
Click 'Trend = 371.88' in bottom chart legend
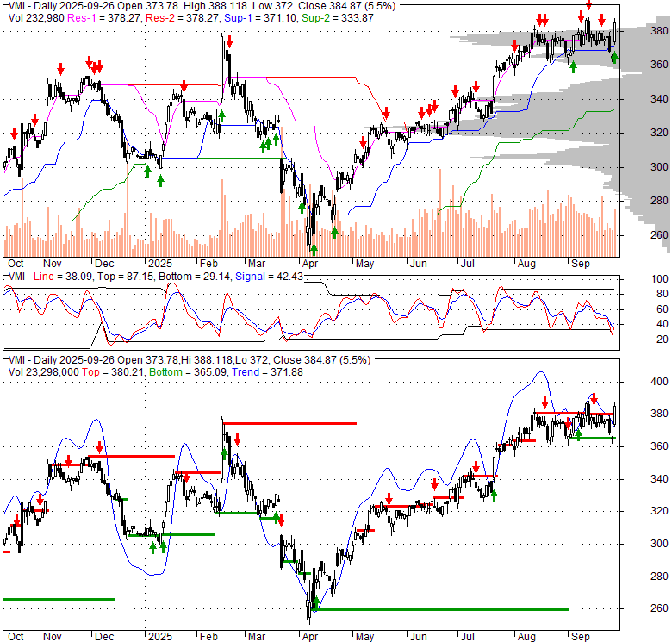267,372
